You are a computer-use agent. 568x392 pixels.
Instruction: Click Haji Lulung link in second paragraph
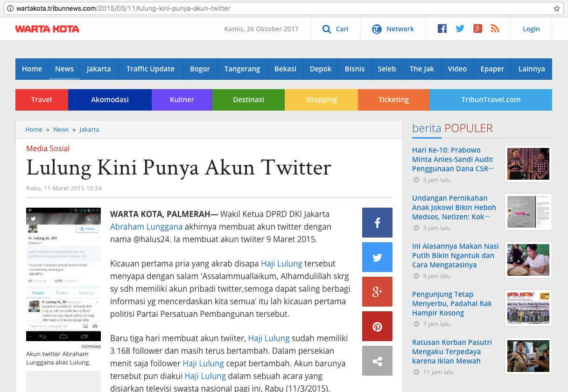pos(281,264)
